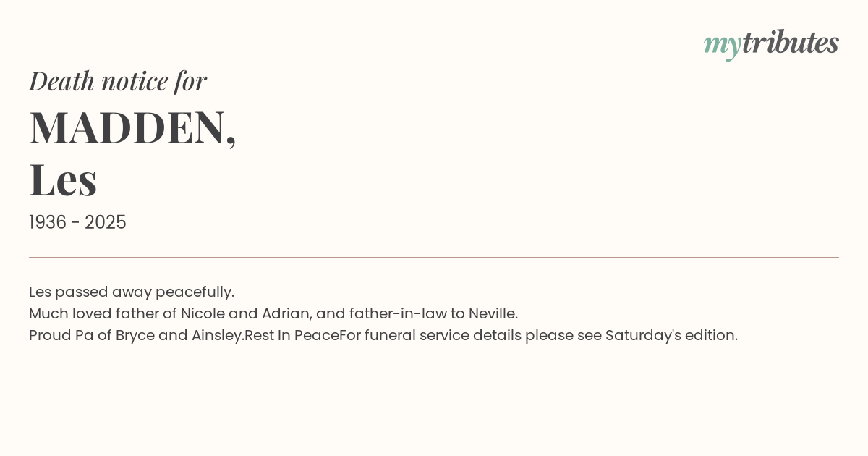This screenshot has height=456, width=868.
Task: Click the name Neville in the notice
Action: tap(491, 313)
